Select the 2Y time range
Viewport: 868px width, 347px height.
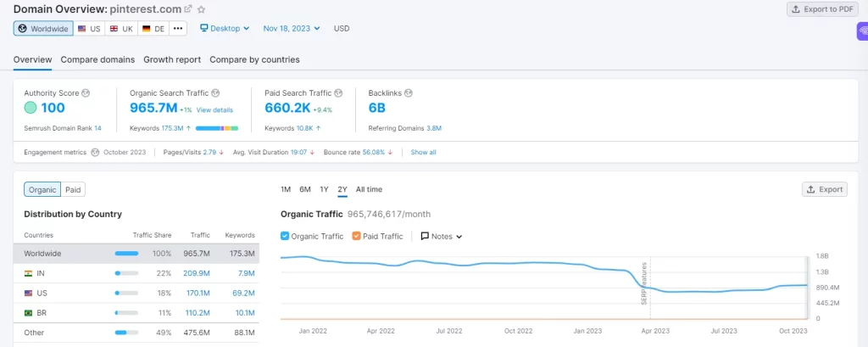pyautogui.click(x=342, y=189)
